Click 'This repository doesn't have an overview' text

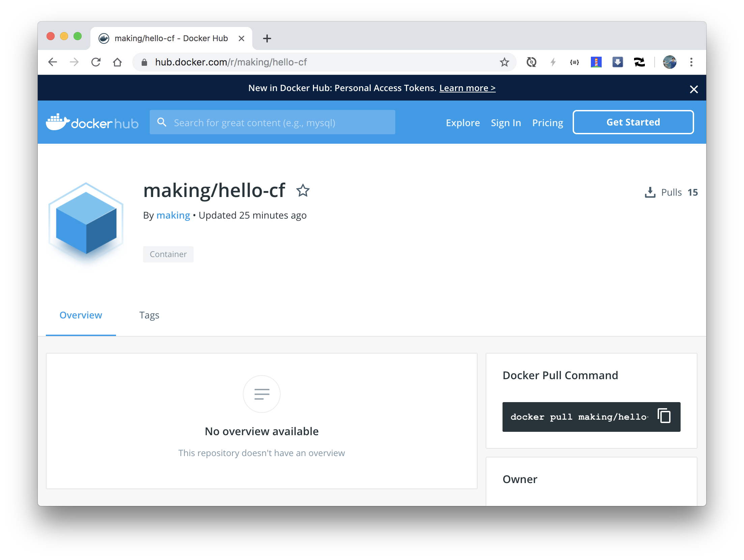(262, 453)
